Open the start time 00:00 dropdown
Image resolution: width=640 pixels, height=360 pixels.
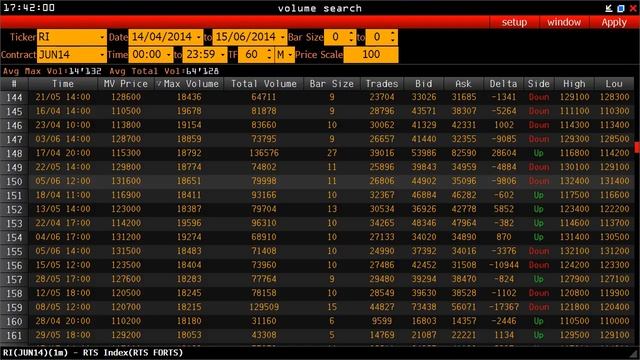pyautogui.click(x=169, y=55)
